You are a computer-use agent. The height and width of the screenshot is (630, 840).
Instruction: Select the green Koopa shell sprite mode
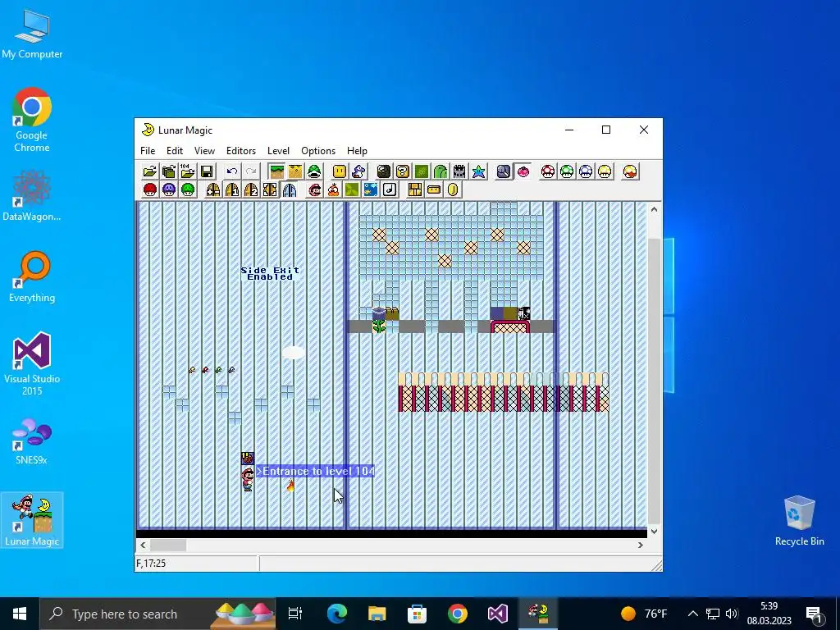pyautogui.click(x=314, y=171)
